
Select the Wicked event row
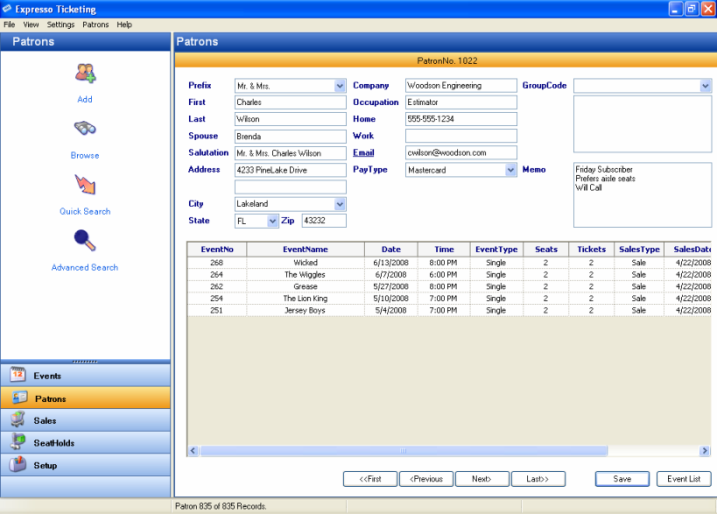(449, 262)
